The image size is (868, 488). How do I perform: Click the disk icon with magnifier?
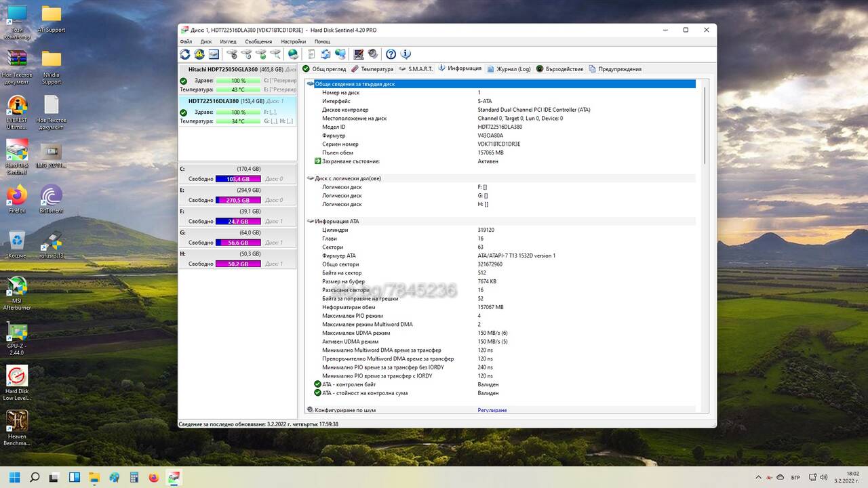click(275, 54)
